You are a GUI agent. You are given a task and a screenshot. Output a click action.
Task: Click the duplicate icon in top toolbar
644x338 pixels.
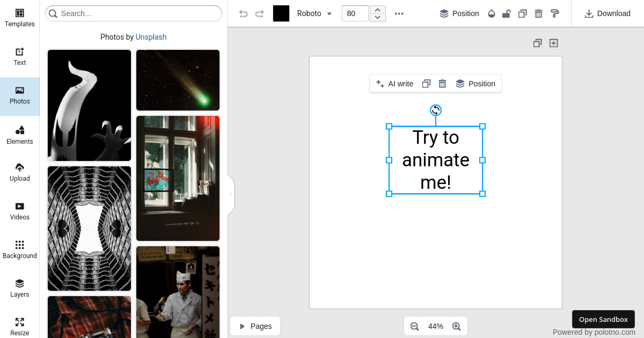pyautogui.click(x=522, y=13)
